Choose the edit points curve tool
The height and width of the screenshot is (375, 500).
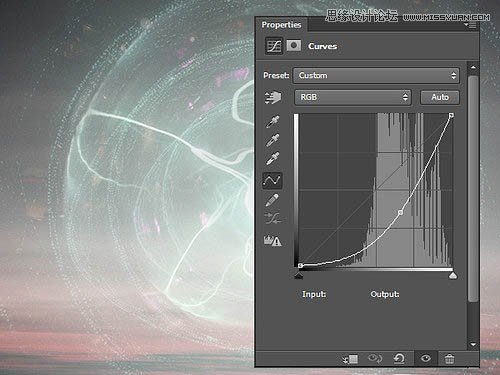point(272,181)
